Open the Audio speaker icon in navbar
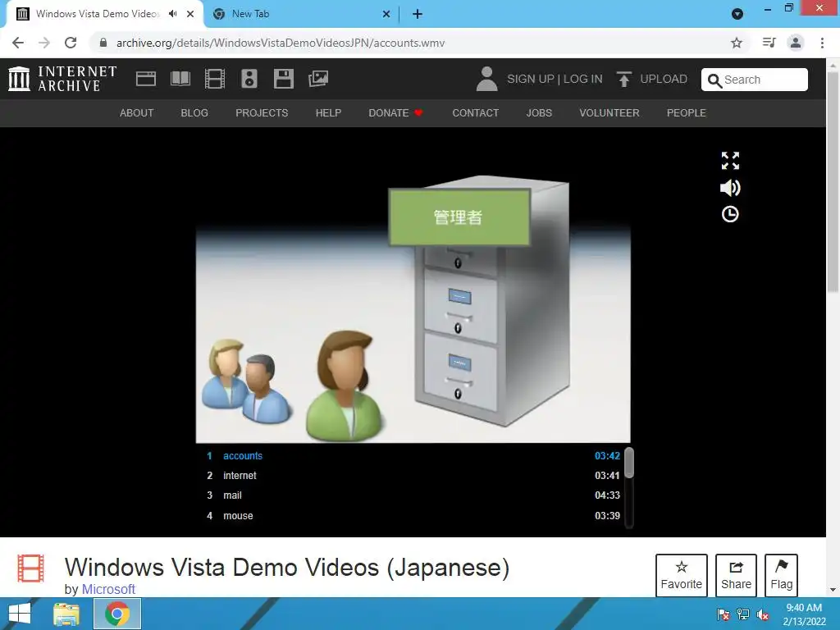The image size is (840, 630). pos(249,79)
